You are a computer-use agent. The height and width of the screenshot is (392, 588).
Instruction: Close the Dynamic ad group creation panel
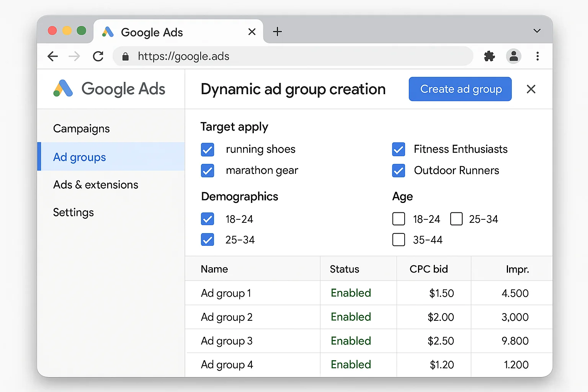tap(531, 89)
